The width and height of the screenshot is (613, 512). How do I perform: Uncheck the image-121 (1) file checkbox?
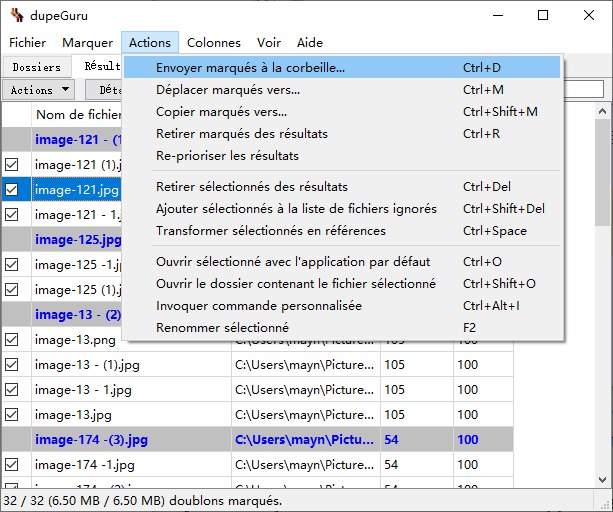point(12,165)
